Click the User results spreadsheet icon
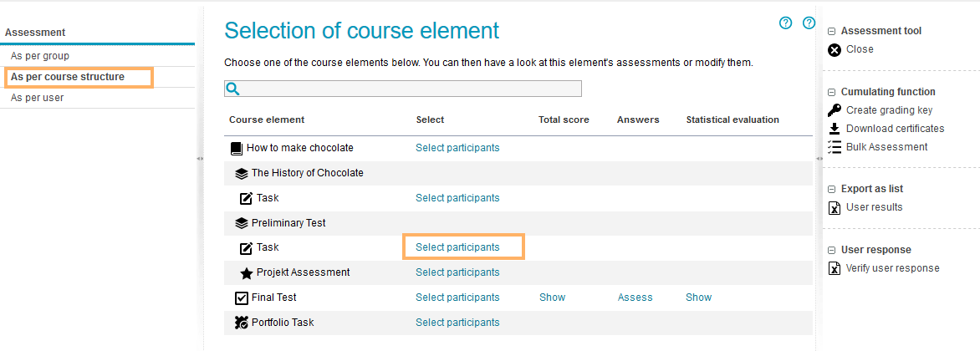 click(x=834, y=207)
